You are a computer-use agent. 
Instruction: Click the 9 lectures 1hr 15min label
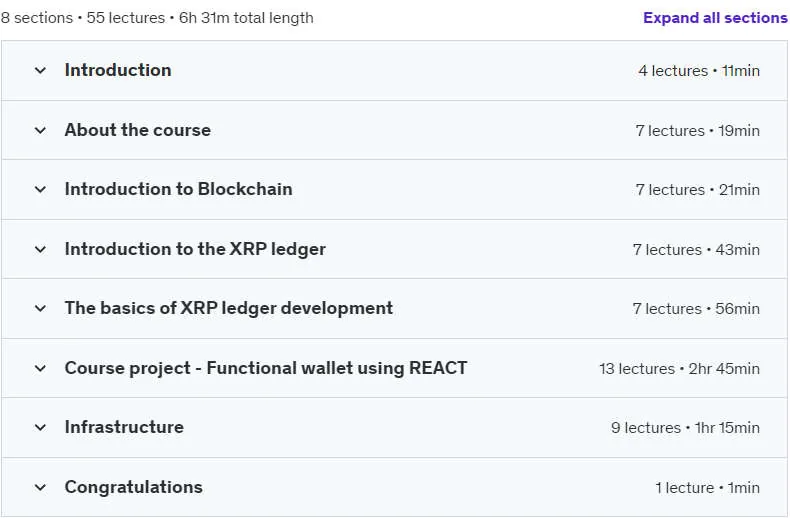[x=685, y=427]
